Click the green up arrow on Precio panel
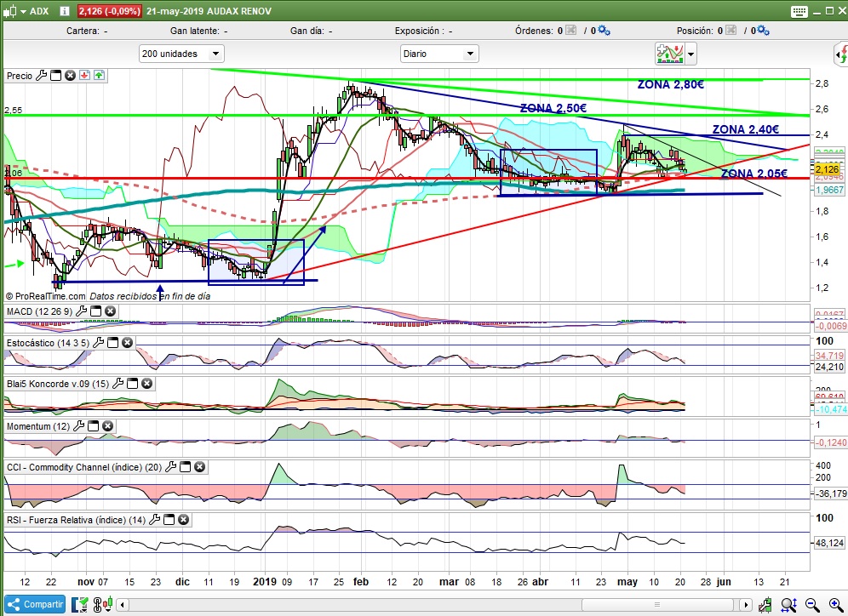 [100, 76]
